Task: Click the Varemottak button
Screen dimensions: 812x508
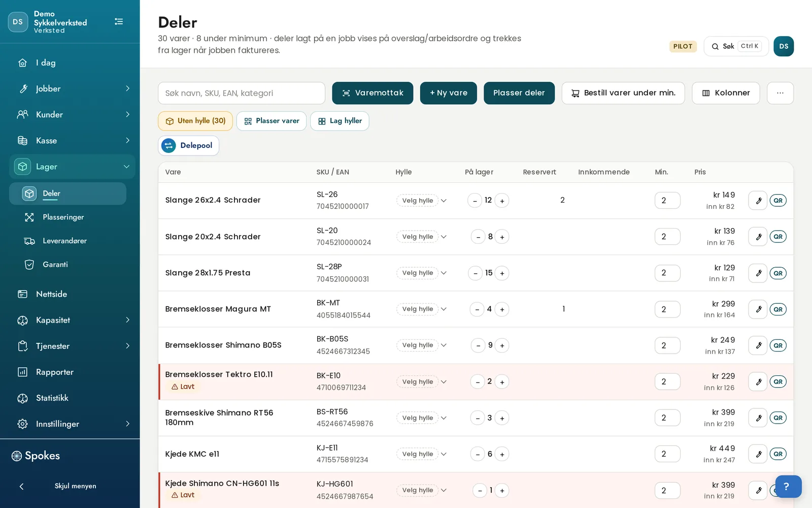Action: coord(373,93)
